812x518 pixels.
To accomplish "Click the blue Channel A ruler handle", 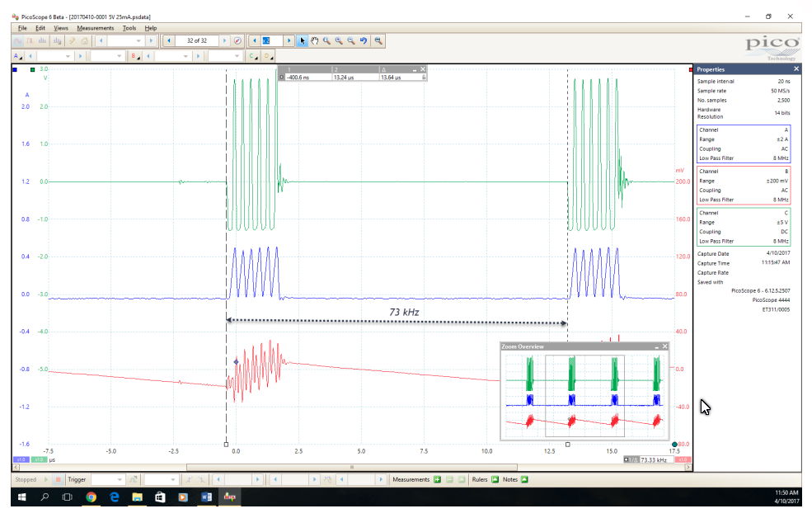I will 15,69.
